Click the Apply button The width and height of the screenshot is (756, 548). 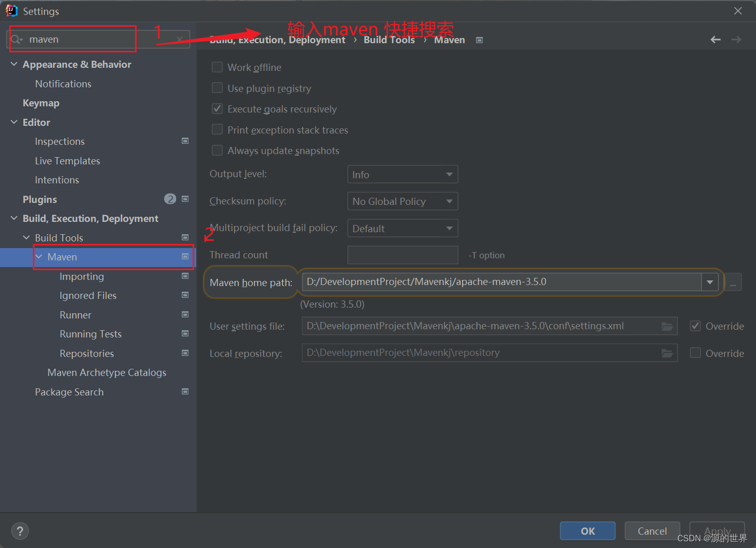717,531
